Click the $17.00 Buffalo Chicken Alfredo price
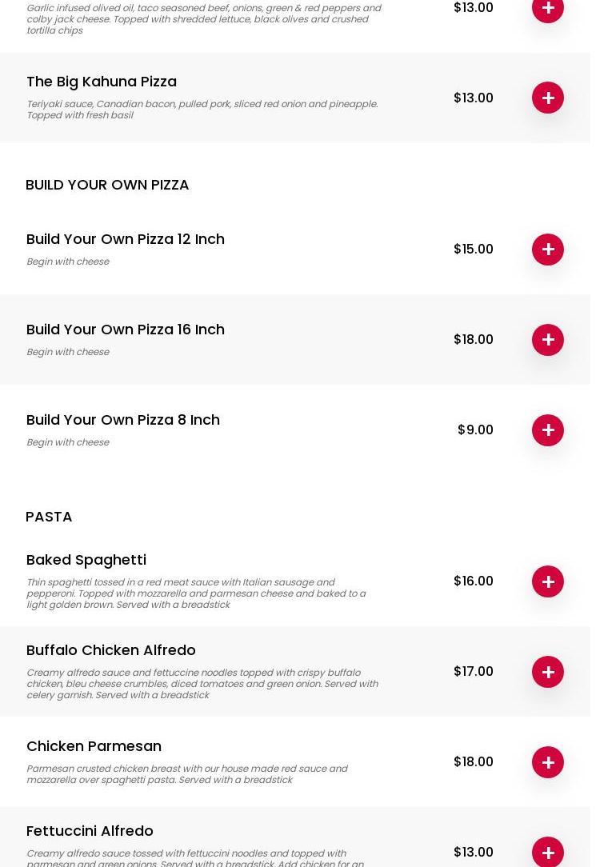616x867 pixels. (474, 671)
